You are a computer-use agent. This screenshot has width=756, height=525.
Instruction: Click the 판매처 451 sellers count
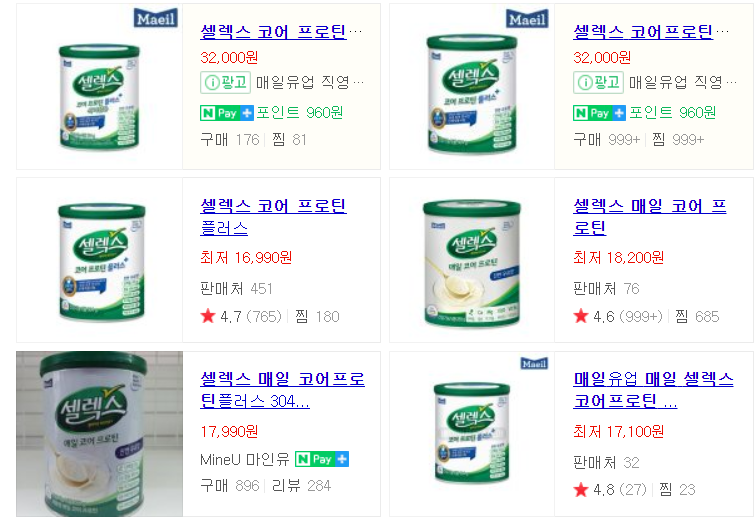click(236, 288)
